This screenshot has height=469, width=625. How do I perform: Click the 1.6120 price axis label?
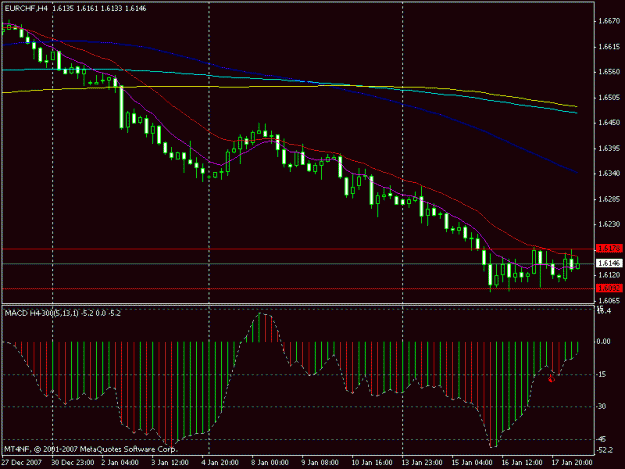609,275
